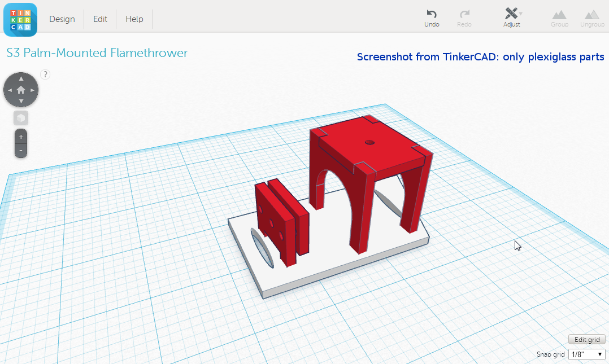
Task: Click the Edit grid button
Action: pos(586,339)
